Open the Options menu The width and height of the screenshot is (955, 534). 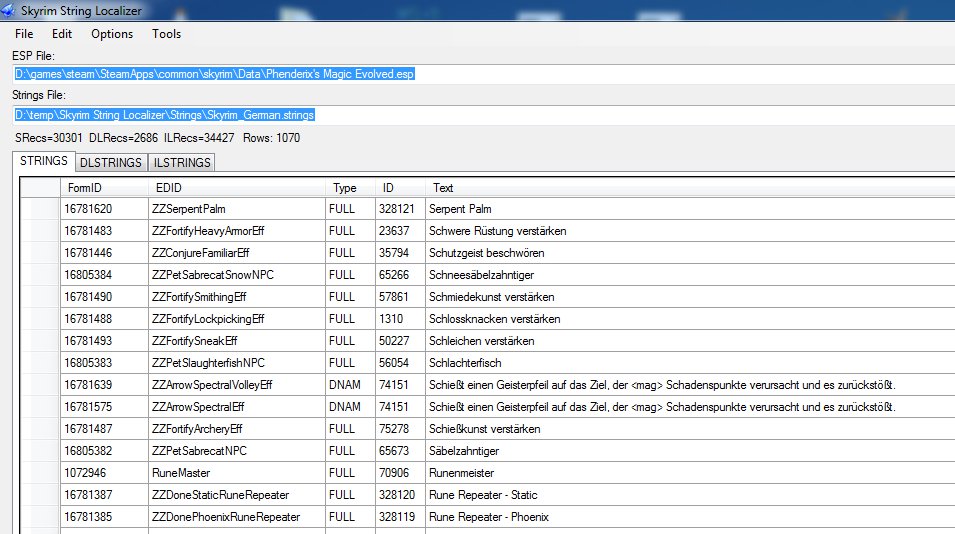click(112, 34)
